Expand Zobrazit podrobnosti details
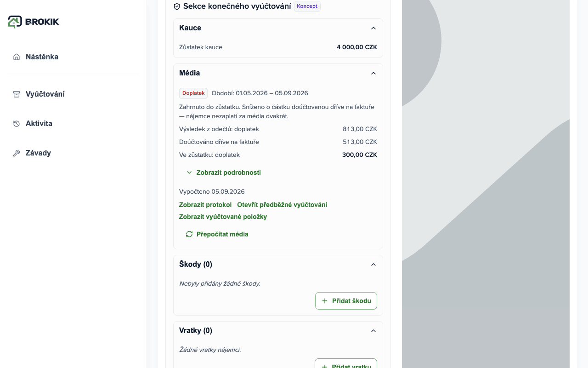This screenshot has width=588, height=368. 224,172
